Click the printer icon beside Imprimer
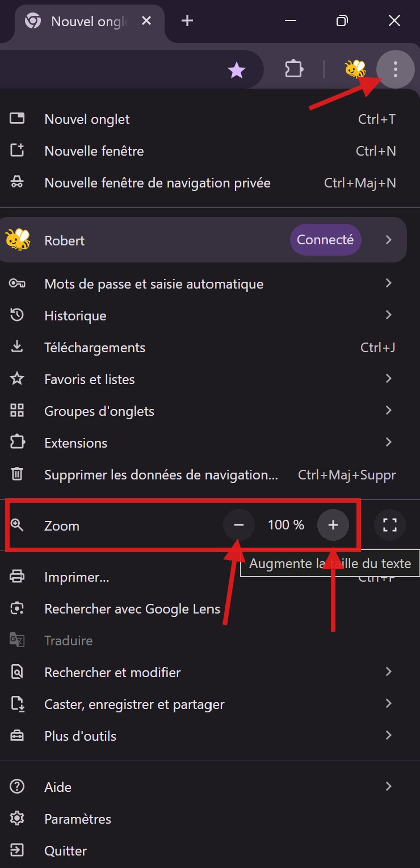420x868 pixels. 18,577
